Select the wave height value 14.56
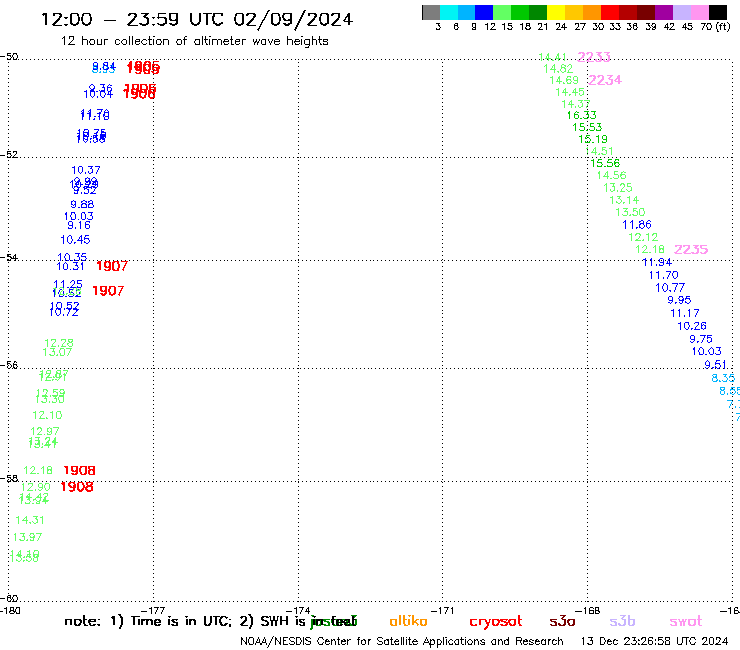740x650 pixels. pyautogui.click(x=612, y=176)
